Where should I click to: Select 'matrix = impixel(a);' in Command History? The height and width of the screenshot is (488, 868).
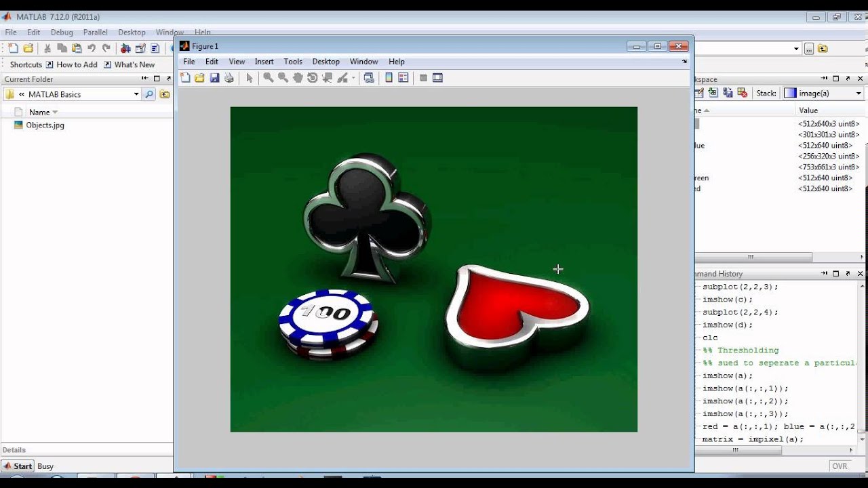point(753,439)
